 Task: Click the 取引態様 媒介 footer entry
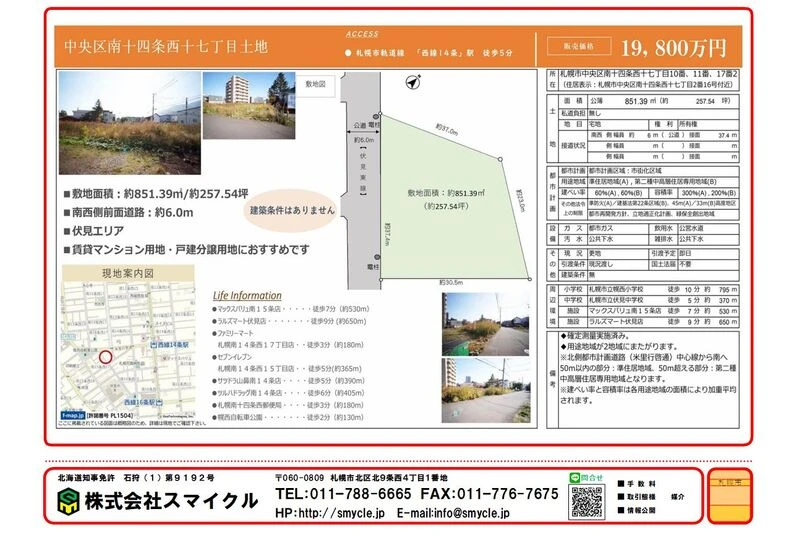(652, 496)
